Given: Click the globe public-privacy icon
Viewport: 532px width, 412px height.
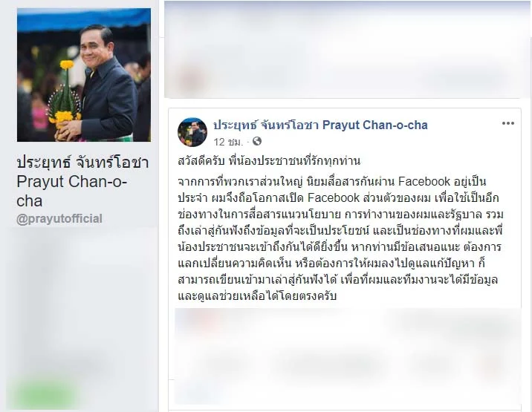Looking at the screenshot, I should click(x=257, y=141).
